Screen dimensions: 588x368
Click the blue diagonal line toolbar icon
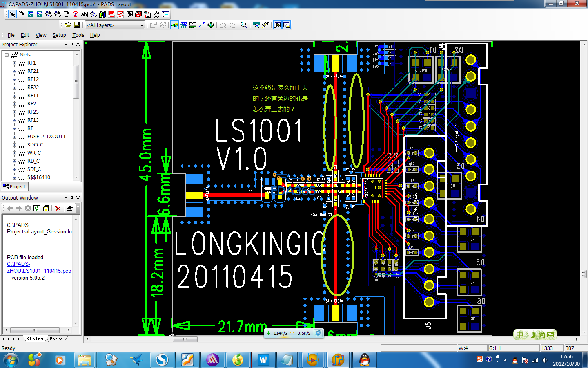click(x=202, y=25)
